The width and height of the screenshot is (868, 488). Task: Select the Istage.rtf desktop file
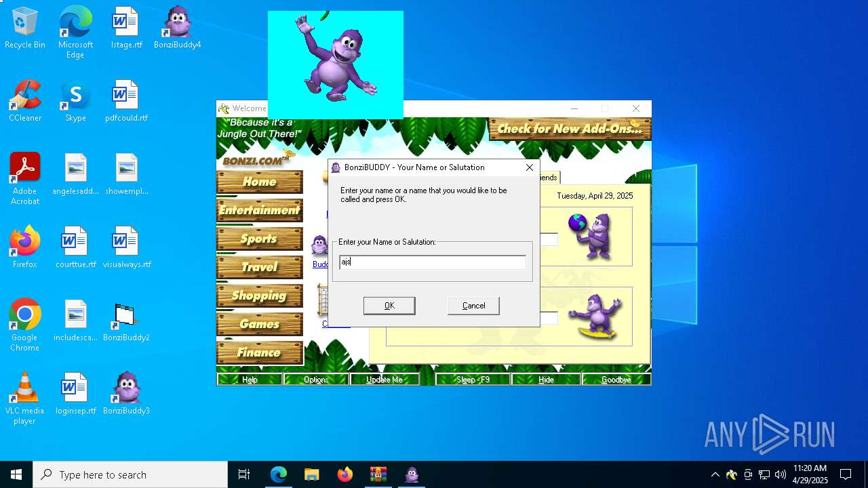click(x=126, y=28)
